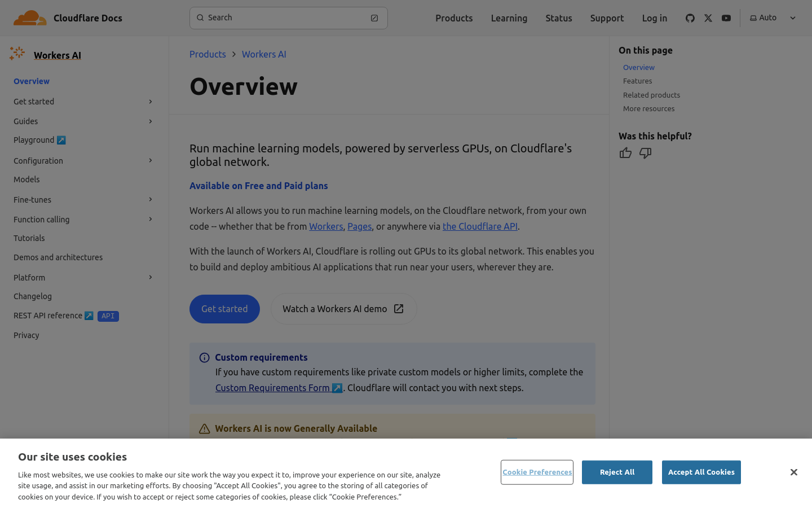Click Watch a Workers AI demo button
Viewport: 812px width, 508px height.
click(x=343, y=309)
